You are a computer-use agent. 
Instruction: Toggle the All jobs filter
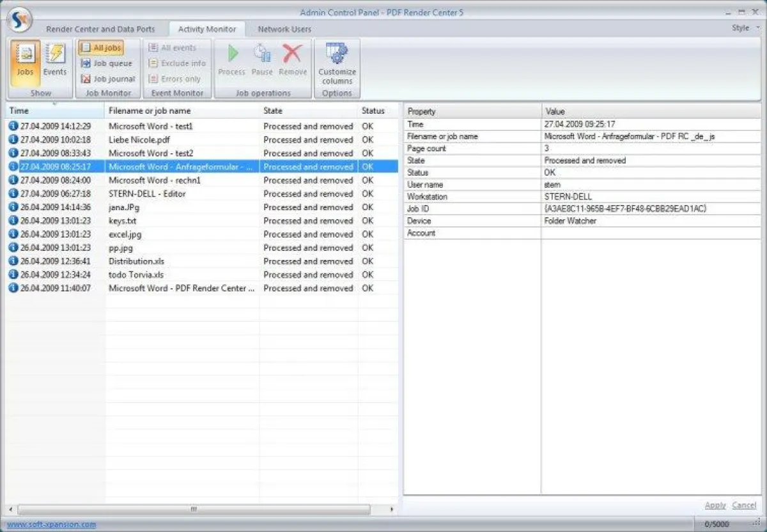point(101,48)
